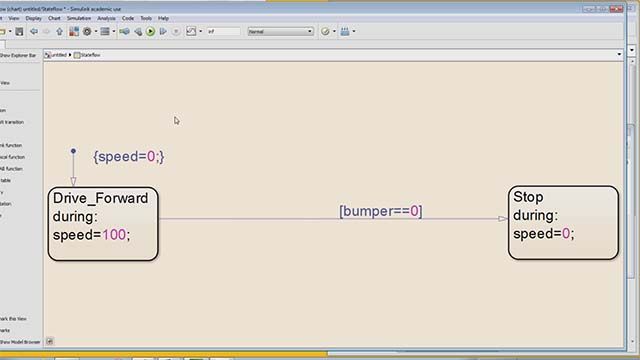Open the Simulation menu
Screen dimensions: 640x360
coord(79,18)
